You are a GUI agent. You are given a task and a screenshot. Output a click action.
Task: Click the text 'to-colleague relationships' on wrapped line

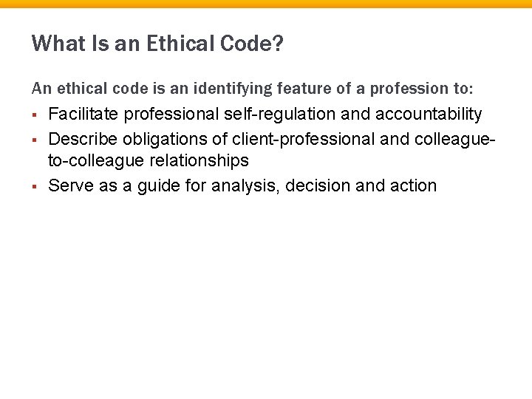pyautogui.click(x=148, y=160)
